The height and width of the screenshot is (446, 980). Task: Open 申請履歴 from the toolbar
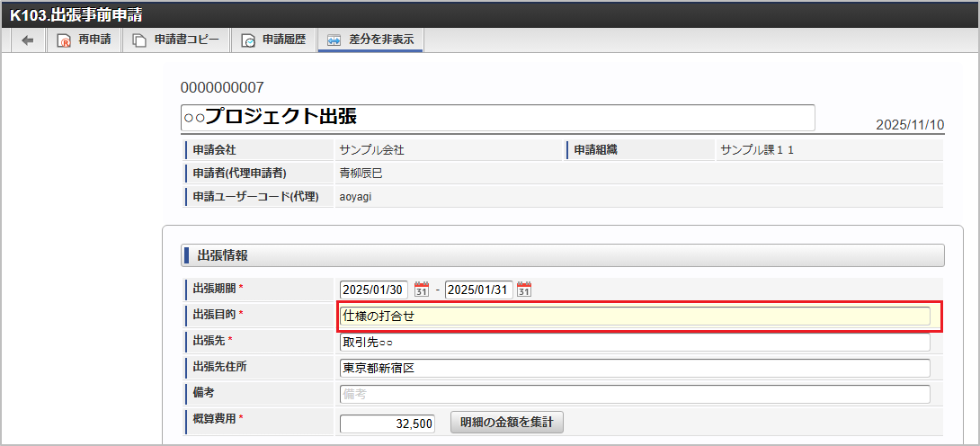[273, 40]
